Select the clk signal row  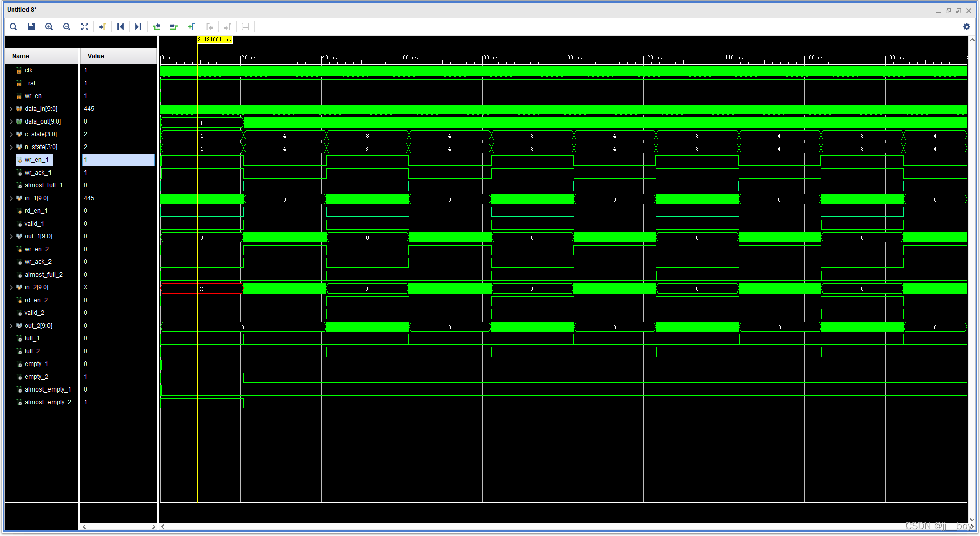(28, 70)
